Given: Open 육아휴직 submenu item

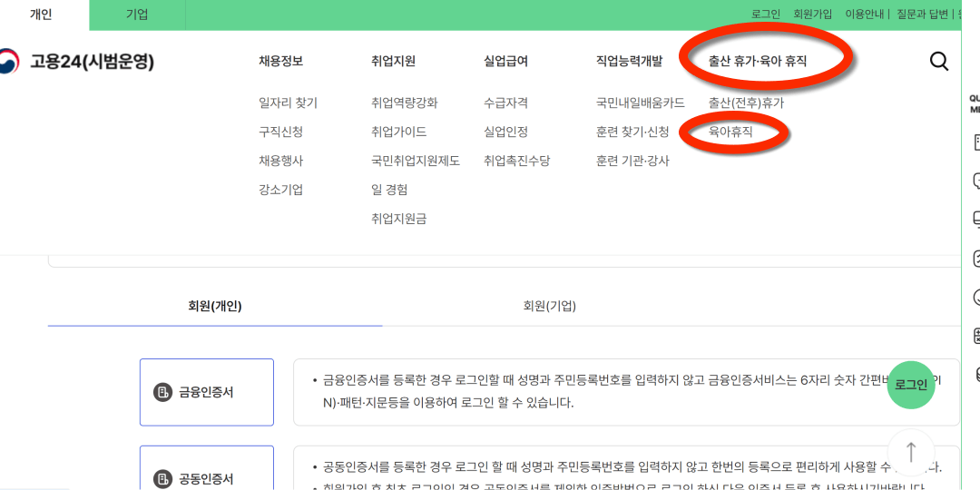Looking at the screenshot, I should [730, 132].
